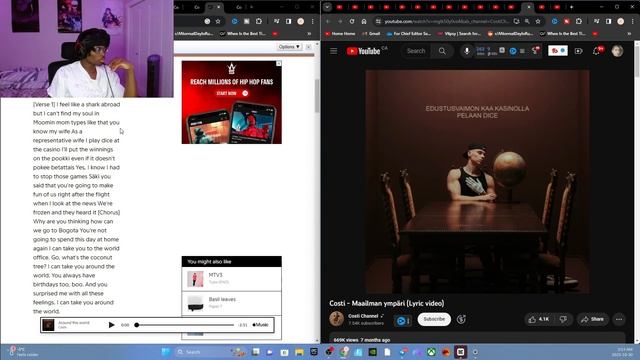Like the Costi Maailman ympäri video
Viewport: 640px width, 360px height.
[x=539, y=319]
